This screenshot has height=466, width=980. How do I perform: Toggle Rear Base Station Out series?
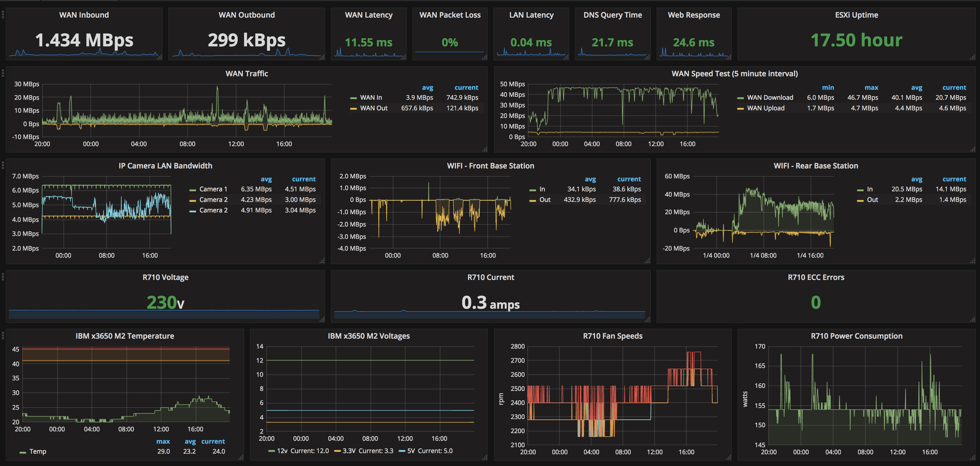pyautogui.click(x=872, y=200)
